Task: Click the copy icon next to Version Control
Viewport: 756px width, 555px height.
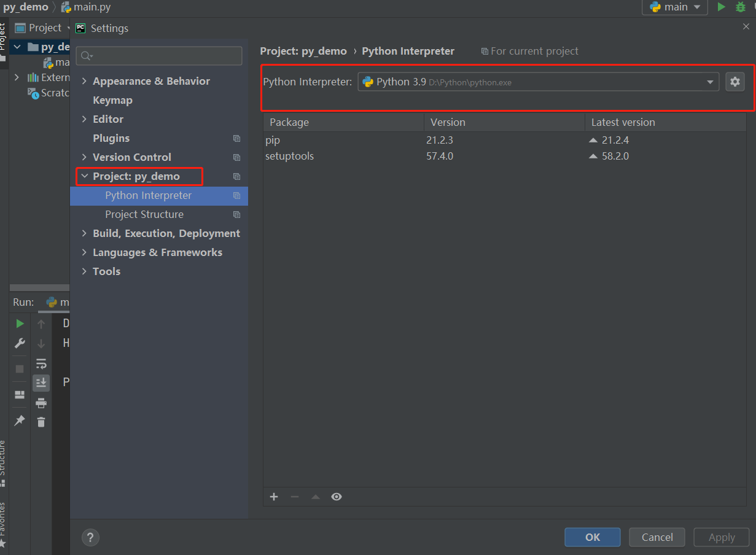Action: point(236,158)
